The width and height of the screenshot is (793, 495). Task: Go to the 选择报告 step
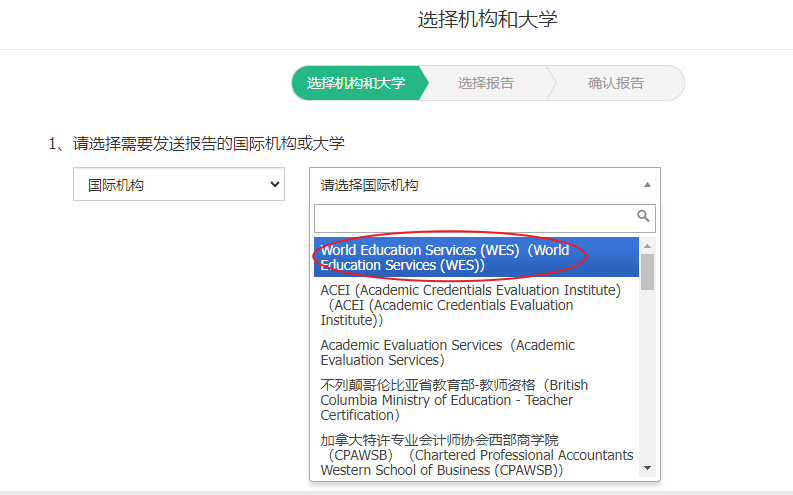click(486, 83)
